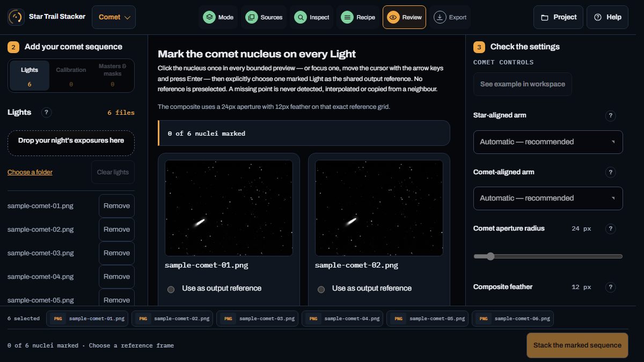Click the Star Trail Stacker logo icon
The height and width of the screenshot is (362, 644).
pos(16,17)
